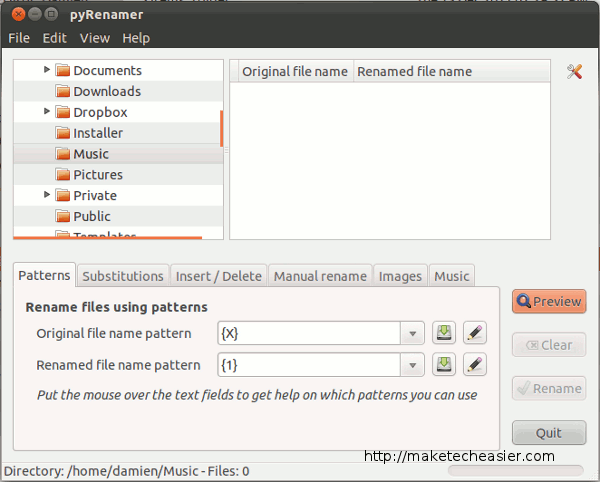Viewport: 600px width, 482px height.
Task: Sort by Original file name column
Action: [295, 71]
